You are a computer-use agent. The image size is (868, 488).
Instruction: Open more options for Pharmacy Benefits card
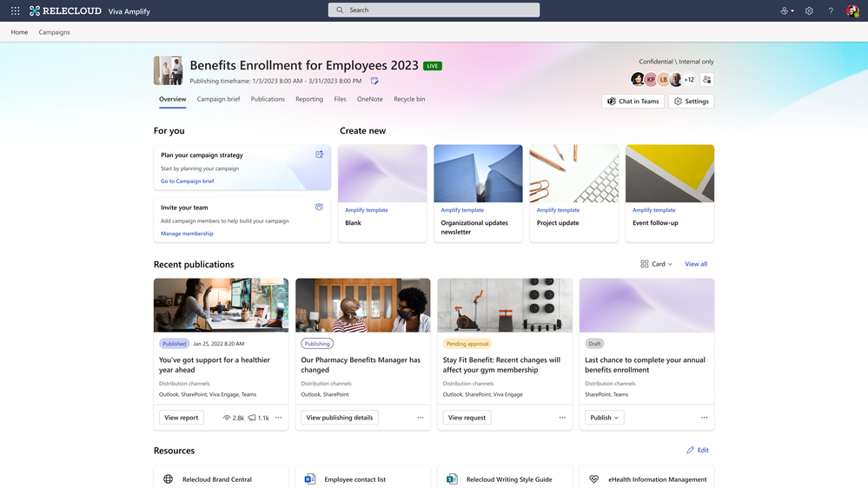(x=421, y=418)
